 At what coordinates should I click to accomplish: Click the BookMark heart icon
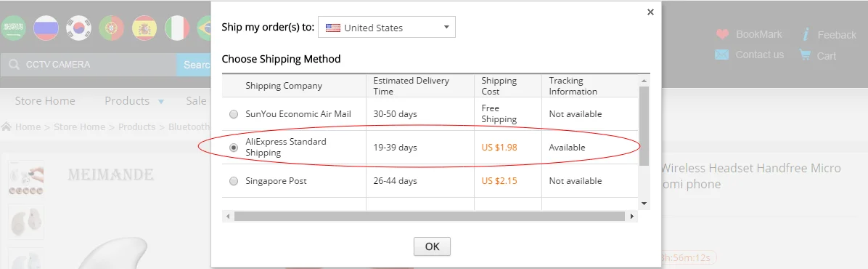pos(722,34)
